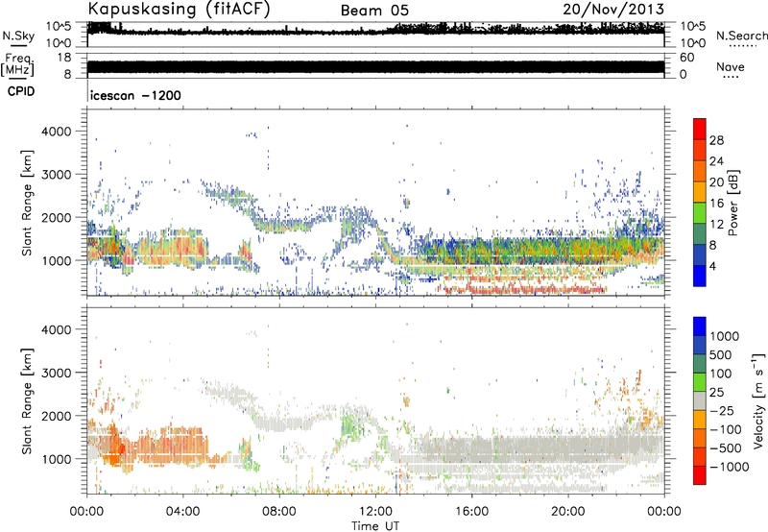Image resolution: width=768 pixels, height=532 pixels.
Task: Click the 'Time UT' axis title
Action: (375, 526)
